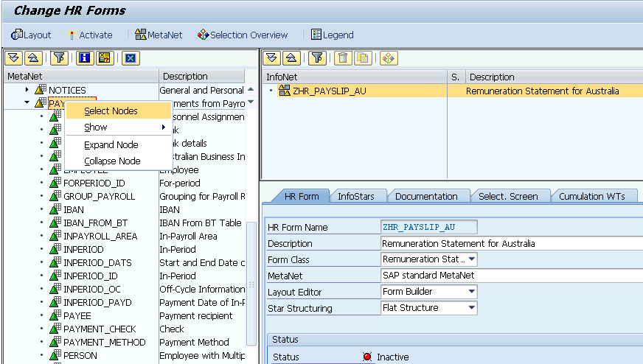
Task: Click the Layout toolbar button
Action: (x=31, y=35)
